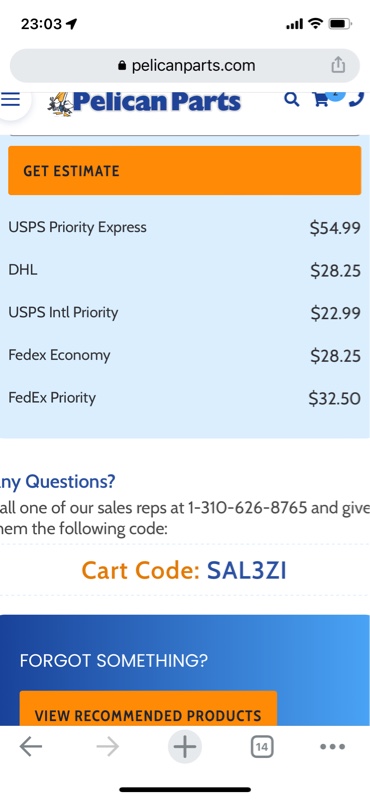Go back with browser back arrow
This screenshot has height=800, width=370.
point(31,747)
